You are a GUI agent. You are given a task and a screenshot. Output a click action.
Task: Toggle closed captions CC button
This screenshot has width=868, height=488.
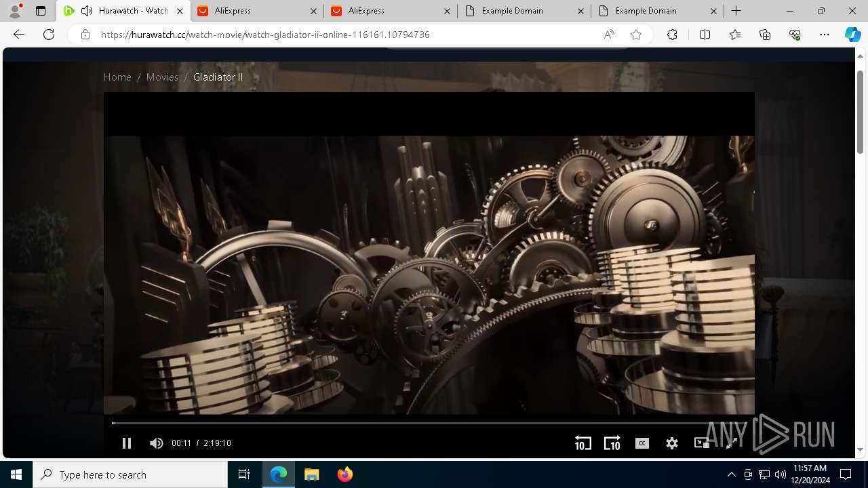pos(642,443)
